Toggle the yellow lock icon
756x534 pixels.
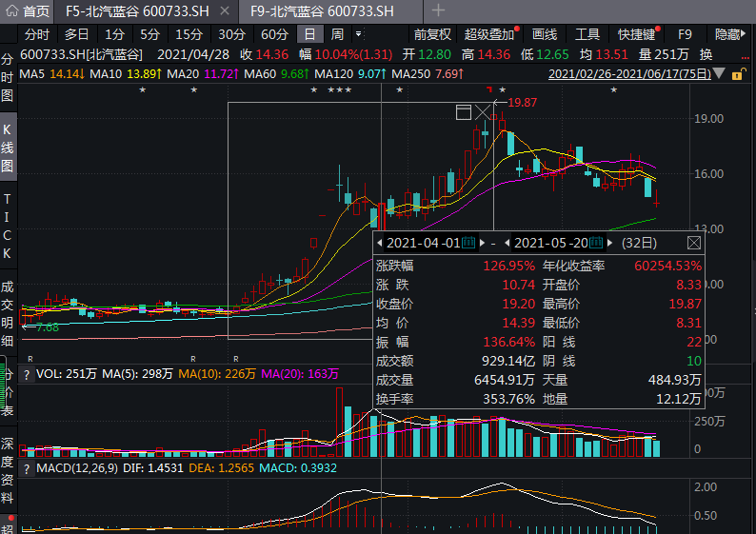point(738,74)
